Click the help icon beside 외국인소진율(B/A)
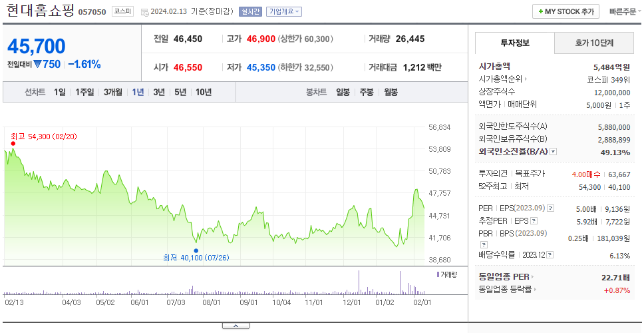 [554, 152]
